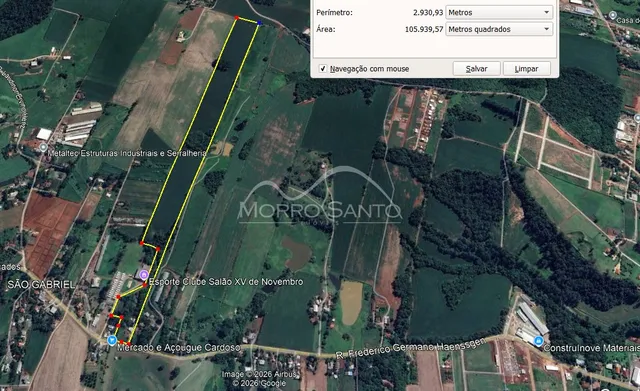Image resolution: width=640 pixels, height=391 pixels.
Task: Open the Metros perimeter unit dropdown
Action: pos(499,13)
